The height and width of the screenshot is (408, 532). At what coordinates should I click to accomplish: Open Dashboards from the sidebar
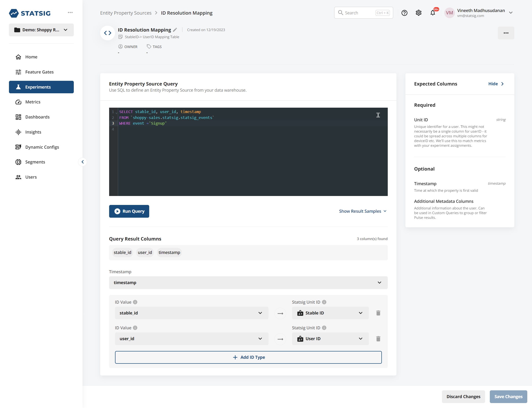tap(37, 117)
